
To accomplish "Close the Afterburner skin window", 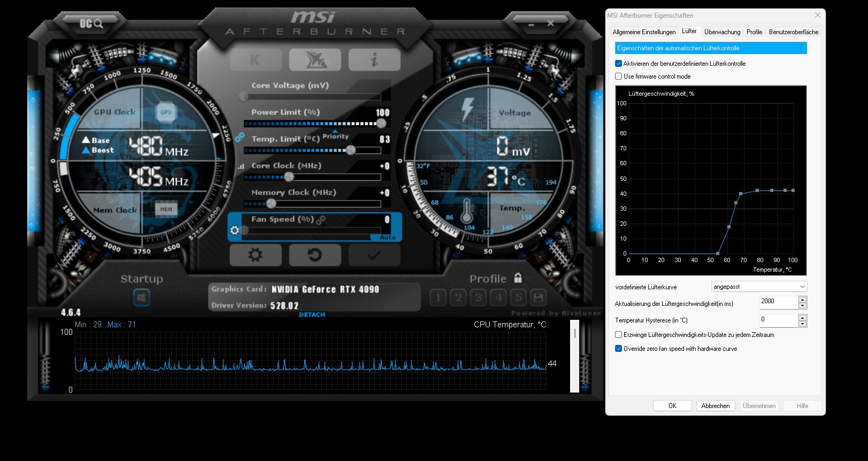I will point(550,24).
